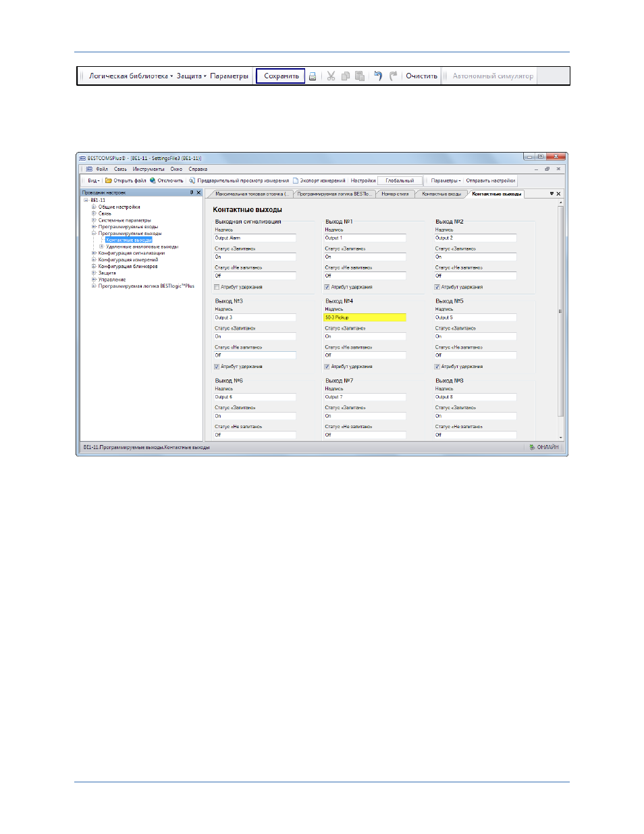Open the Справка menu
The height and width of the screenshot is (834, 644).
point(198,170)
